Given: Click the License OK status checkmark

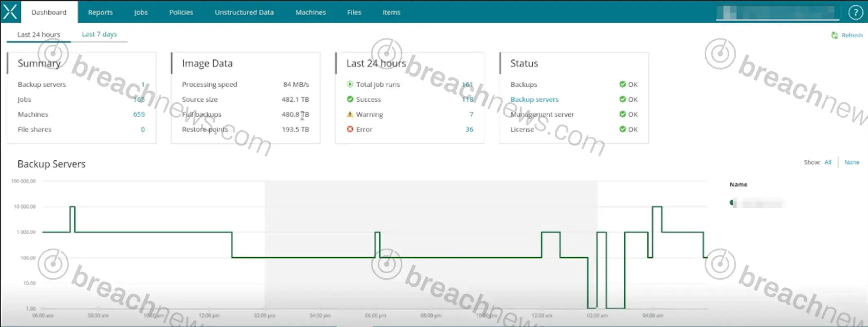Looking at the screenshot, I should (622, 129).
